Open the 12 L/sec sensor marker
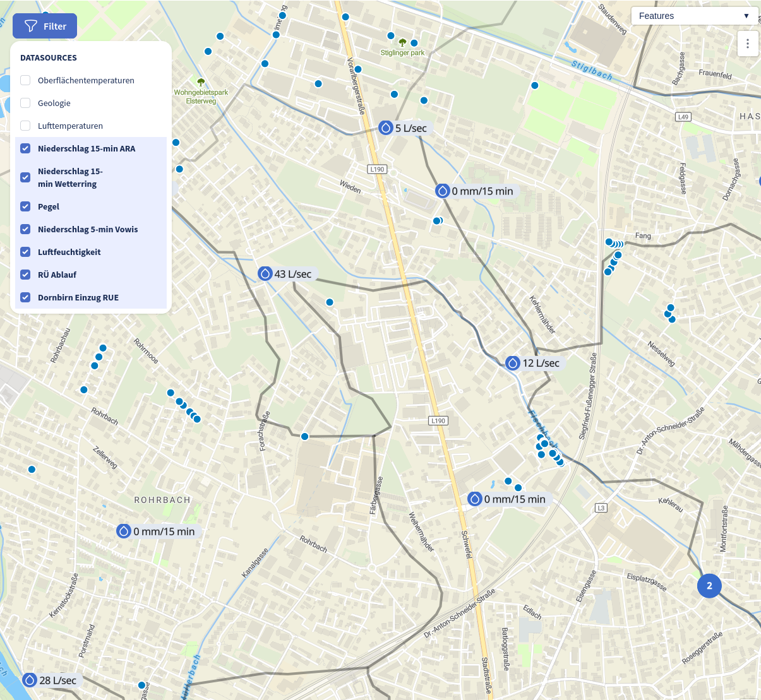This screenshot has width=761, height=700. [513, 363]
